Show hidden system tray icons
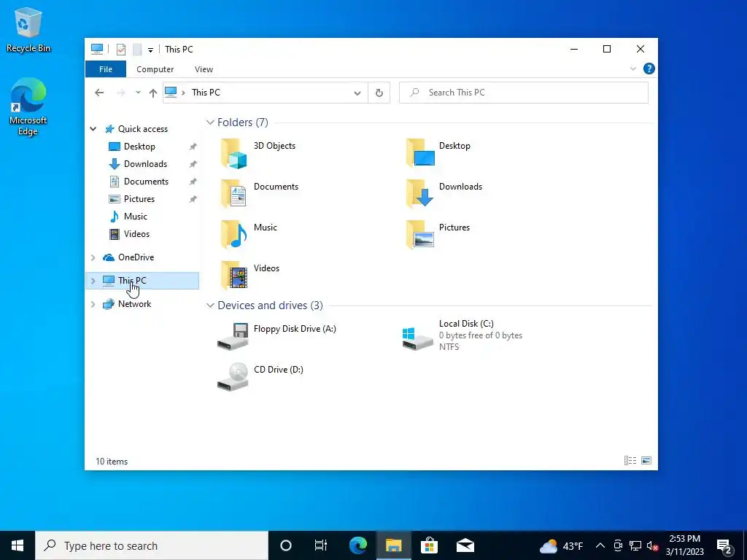 pos(600,545)
